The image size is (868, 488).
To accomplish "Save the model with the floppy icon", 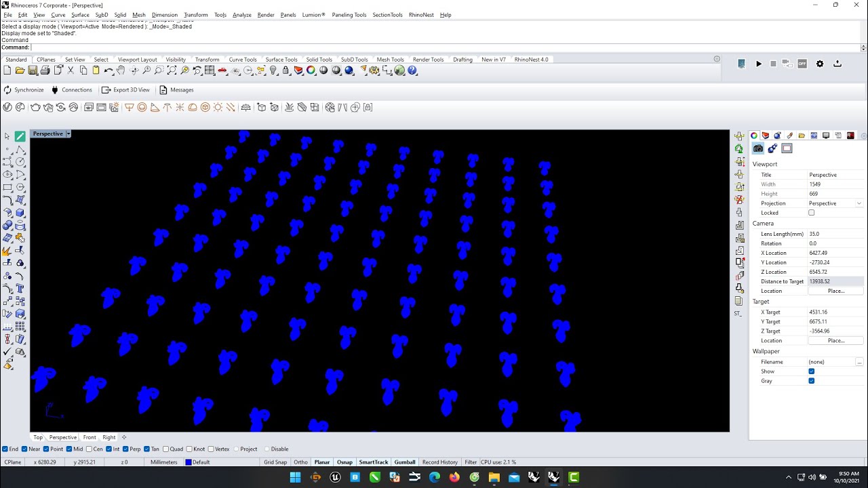I will click(33, 70).
